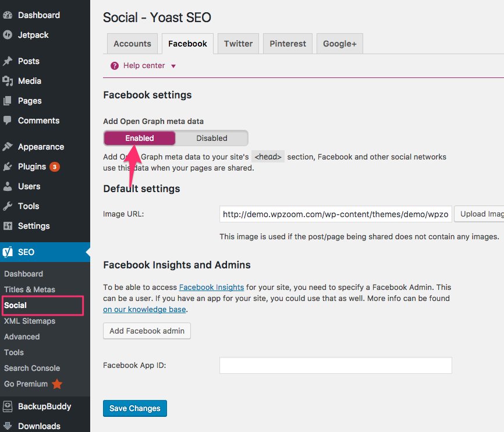Open Search Console submenu item

tap(32, 369)
